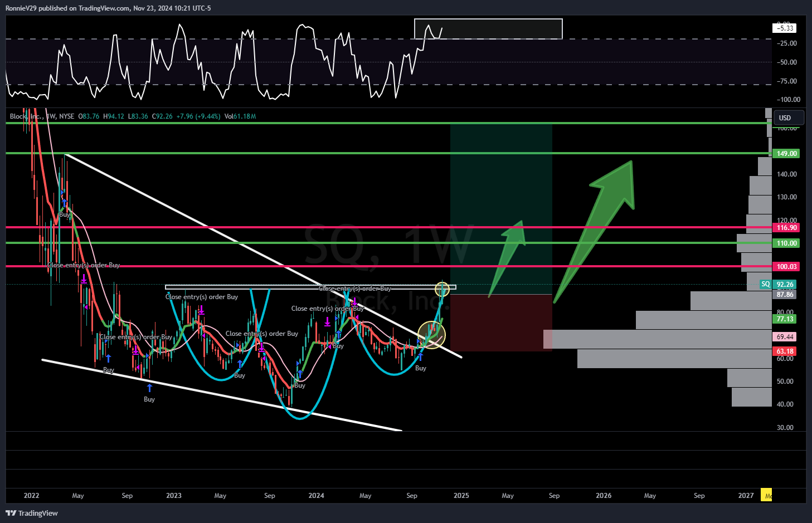Click the open value O83.76
This screenshot has width=812, height=523.
89,116
